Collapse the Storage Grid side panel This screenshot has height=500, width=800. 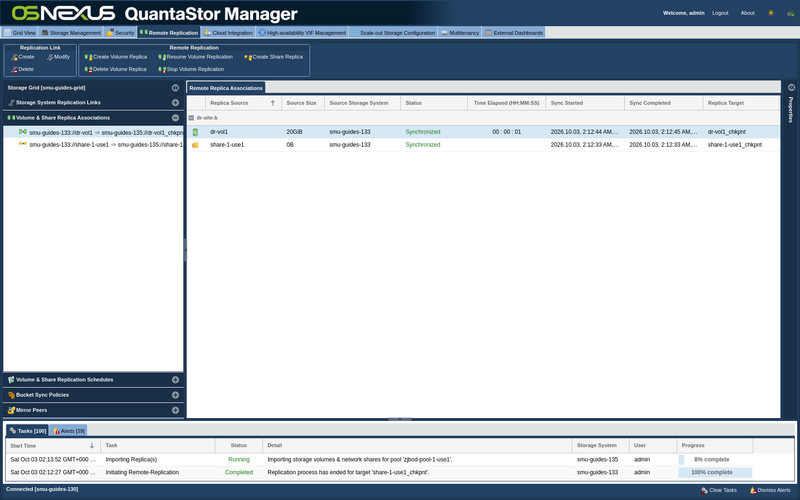[176, 88]
